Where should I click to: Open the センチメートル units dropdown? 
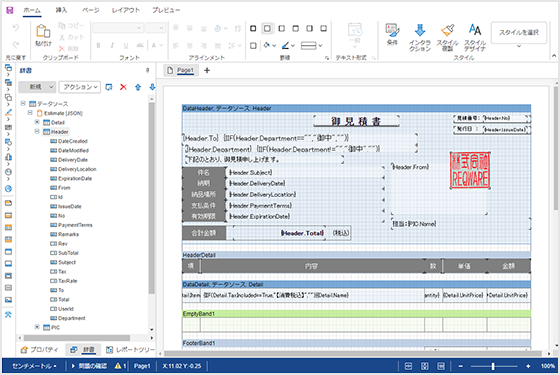[34, 366]
